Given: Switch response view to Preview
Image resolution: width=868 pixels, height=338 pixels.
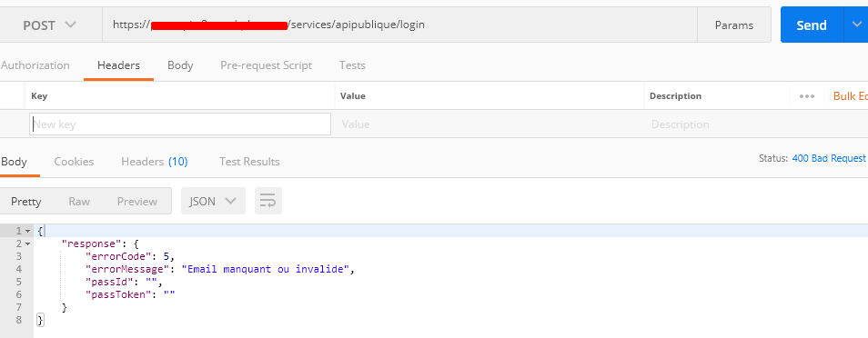Looking at the screenshot, I should [x=137, y=202].
